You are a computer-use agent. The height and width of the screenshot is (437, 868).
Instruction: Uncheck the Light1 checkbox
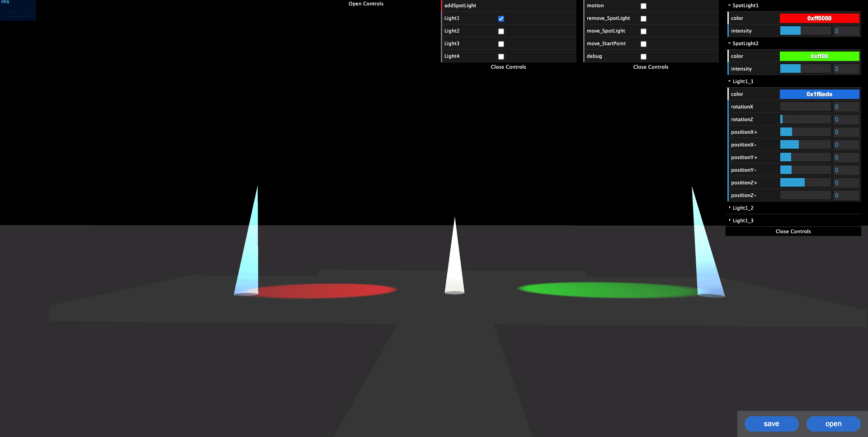501,19
